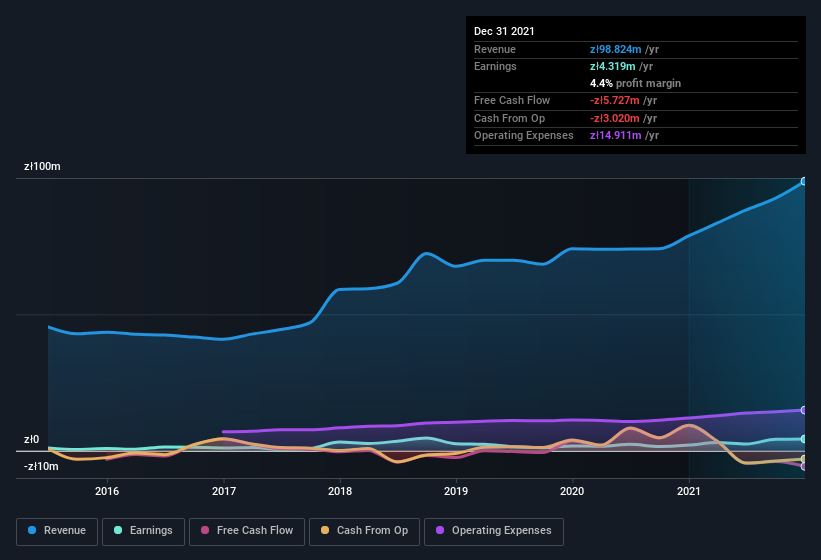
Task: Click the Free Cash Flow endpoint marker
Action: (803, 466)
